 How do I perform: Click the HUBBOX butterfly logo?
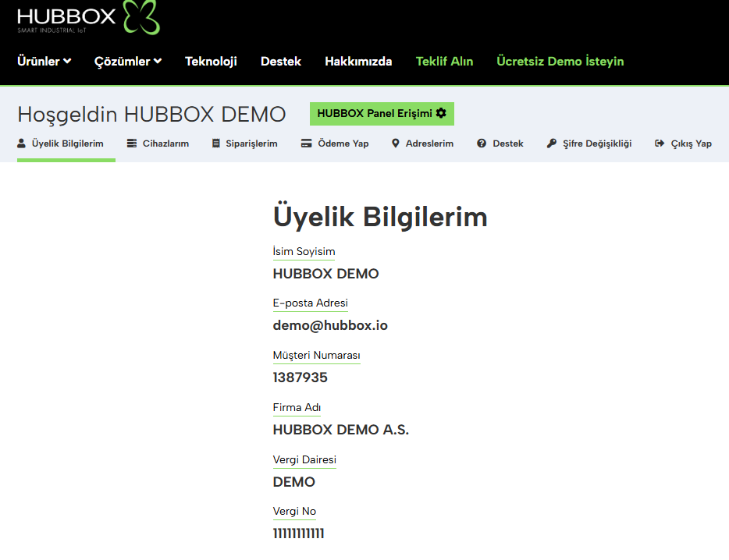pos(142,16)
